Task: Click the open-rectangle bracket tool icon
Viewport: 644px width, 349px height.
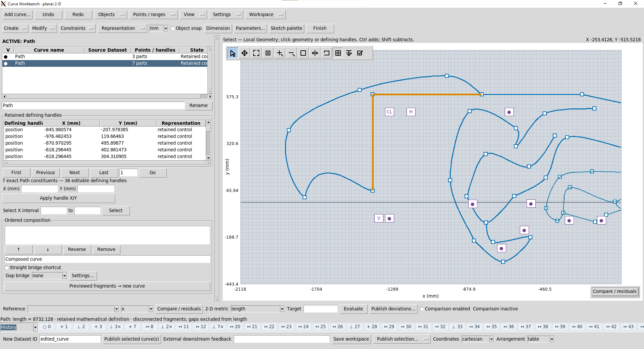Action: pos(326,53)
